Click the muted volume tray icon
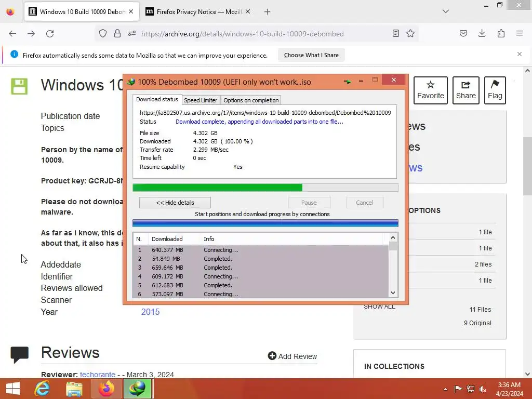The image size is (532, 399). (x=483, y=389)
